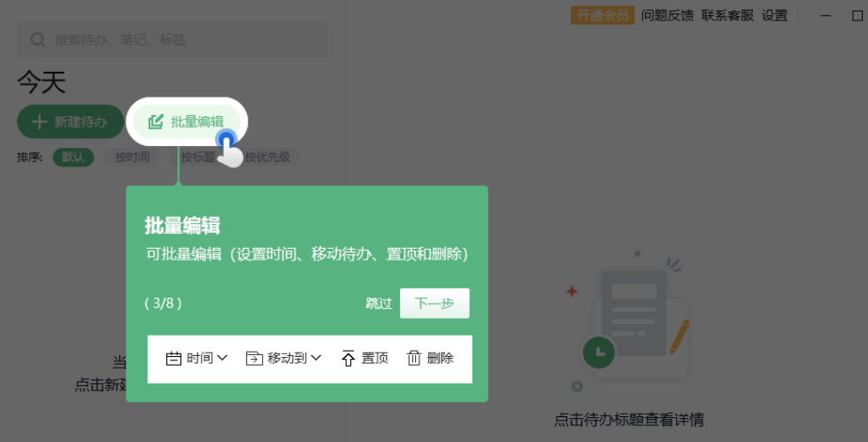Screen dimensions: 868x442
Task: Click the 点击待办标题查看详情 text
Action: (629, 420)
